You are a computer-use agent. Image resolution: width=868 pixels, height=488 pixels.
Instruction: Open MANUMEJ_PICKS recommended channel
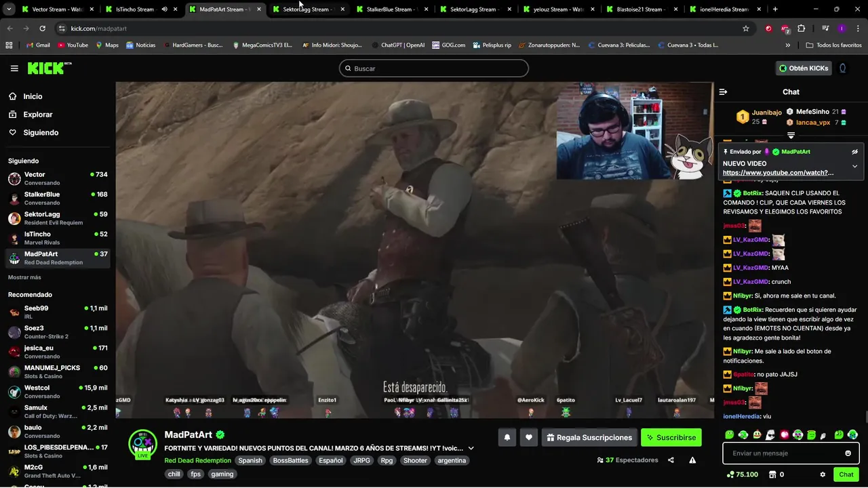[x=58, y=371]
